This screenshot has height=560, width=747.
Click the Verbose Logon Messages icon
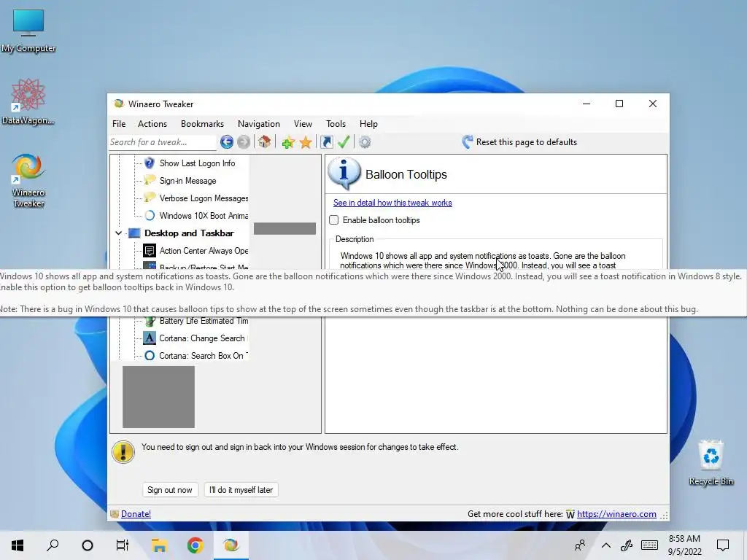(x=150, y=198)
